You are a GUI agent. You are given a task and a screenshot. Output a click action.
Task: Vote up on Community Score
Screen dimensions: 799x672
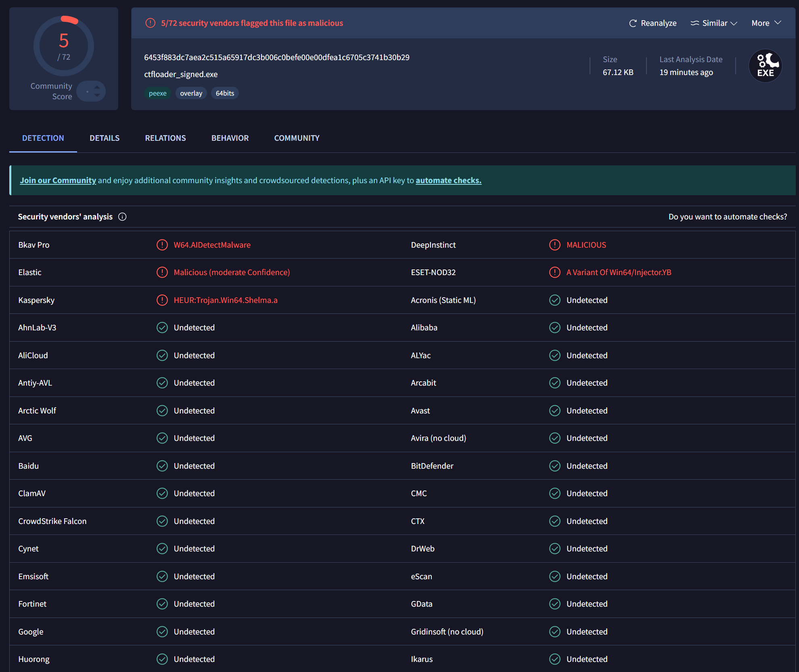coord(97,87)
